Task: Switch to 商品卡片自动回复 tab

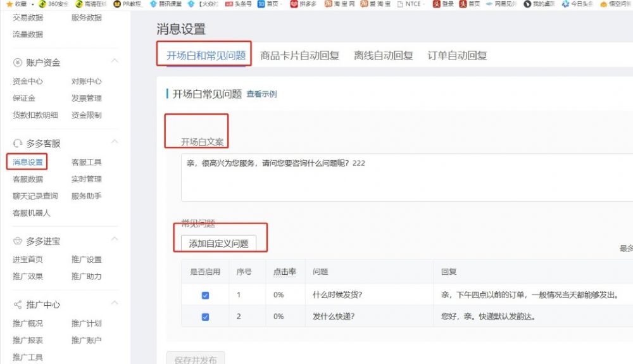Action: click(299, 55)
